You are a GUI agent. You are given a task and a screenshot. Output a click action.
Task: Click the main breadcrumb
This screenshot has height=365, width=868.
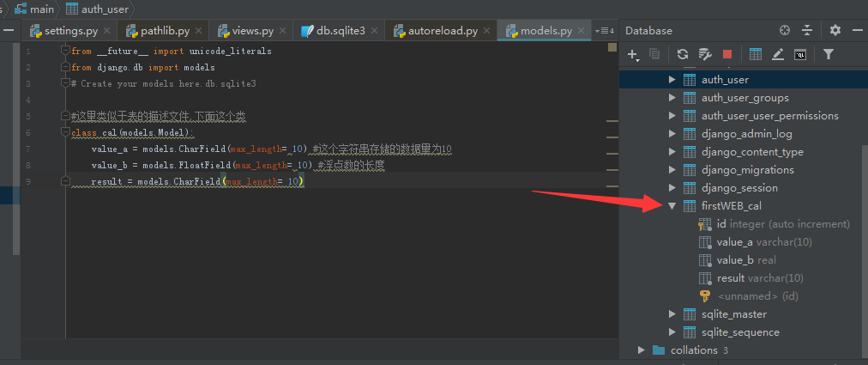(34, 9)
